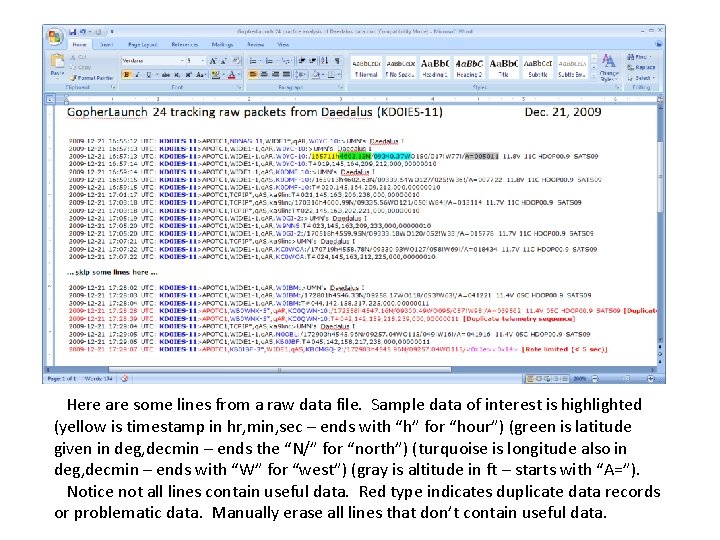
Task: Toggle bold formatting
Action: point(126,74)
